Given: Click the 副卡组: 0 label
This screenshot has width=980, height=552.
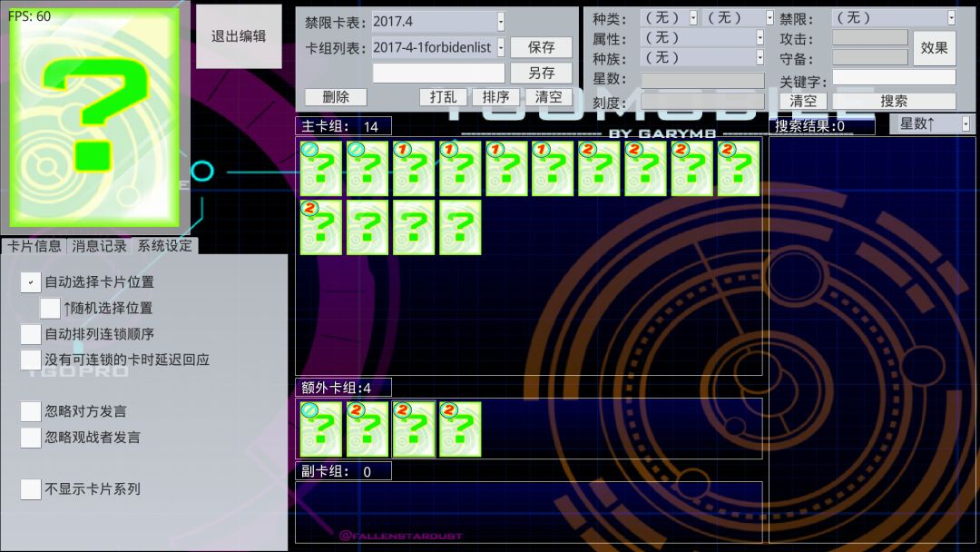Looking at the screenshot, I should pos(344,470).
